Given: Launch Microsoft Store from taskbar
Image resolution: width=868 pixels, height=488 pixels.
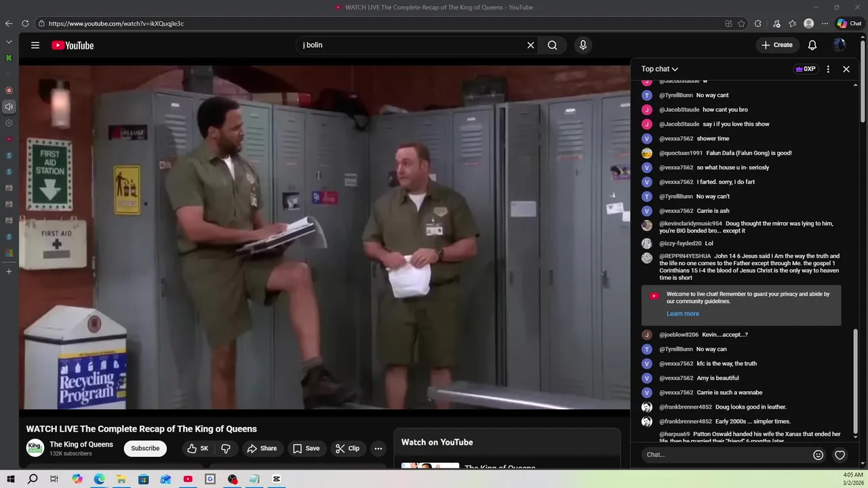Looking at the screenshot, I should [x=143, y=479].
